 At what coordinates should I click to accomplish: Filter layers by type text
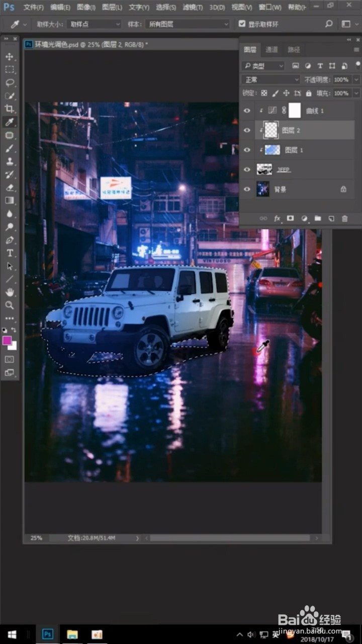(x=320, y=66)
